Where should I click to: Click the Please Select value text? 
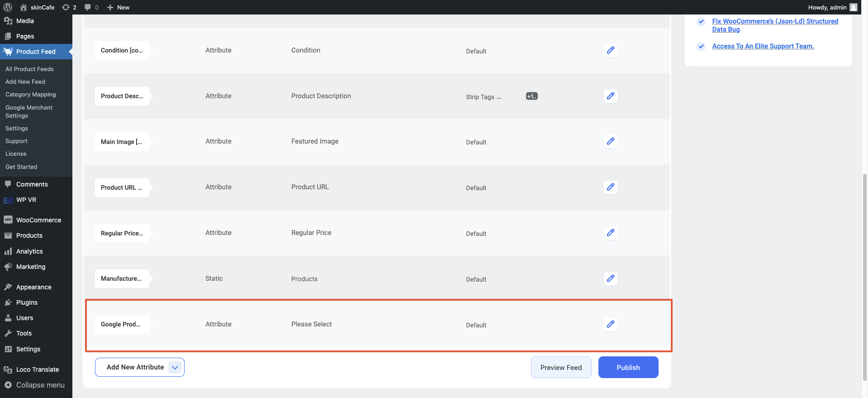click(312, 324)
